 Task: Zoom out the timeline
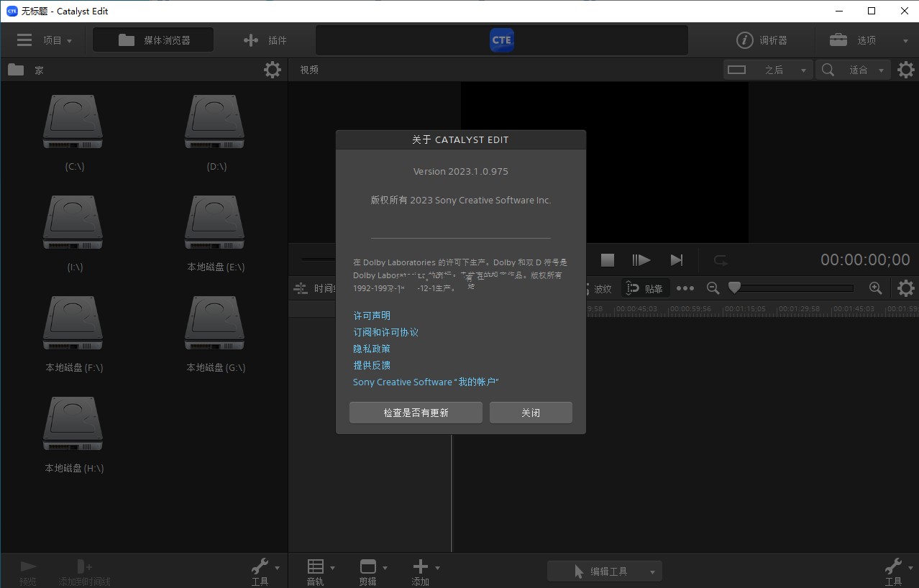(713, 288)
